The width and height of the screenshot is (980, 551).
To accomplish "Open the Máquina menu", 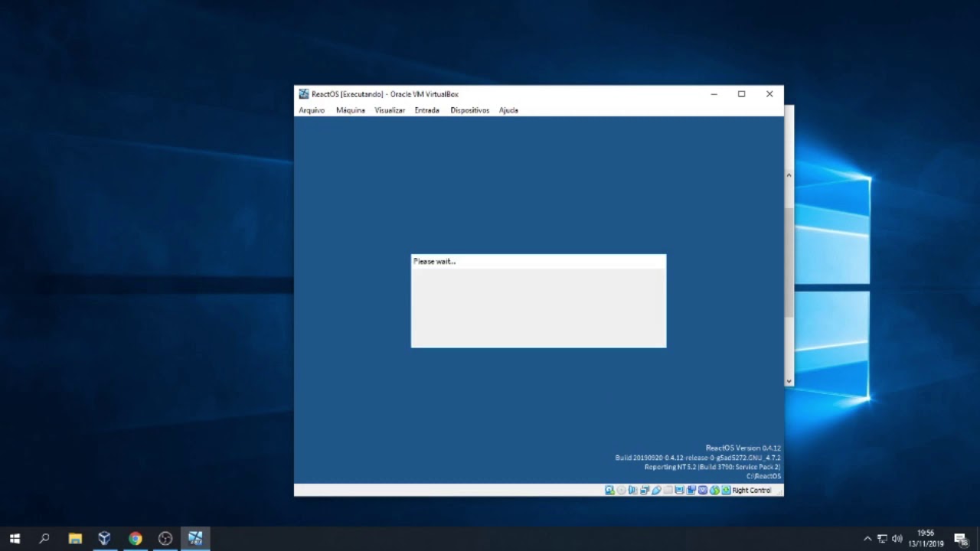I will coord(351,110).
